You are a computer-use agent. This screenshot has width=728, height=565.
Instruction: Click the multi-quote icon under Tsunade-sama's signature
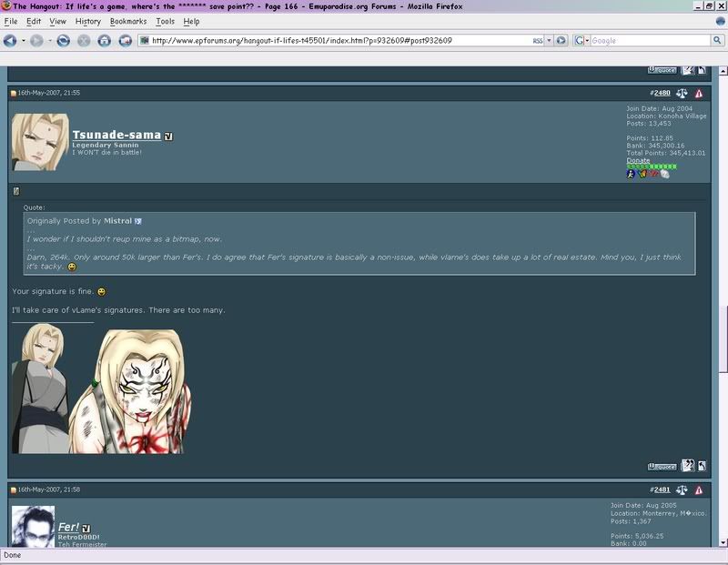[688, 465]
